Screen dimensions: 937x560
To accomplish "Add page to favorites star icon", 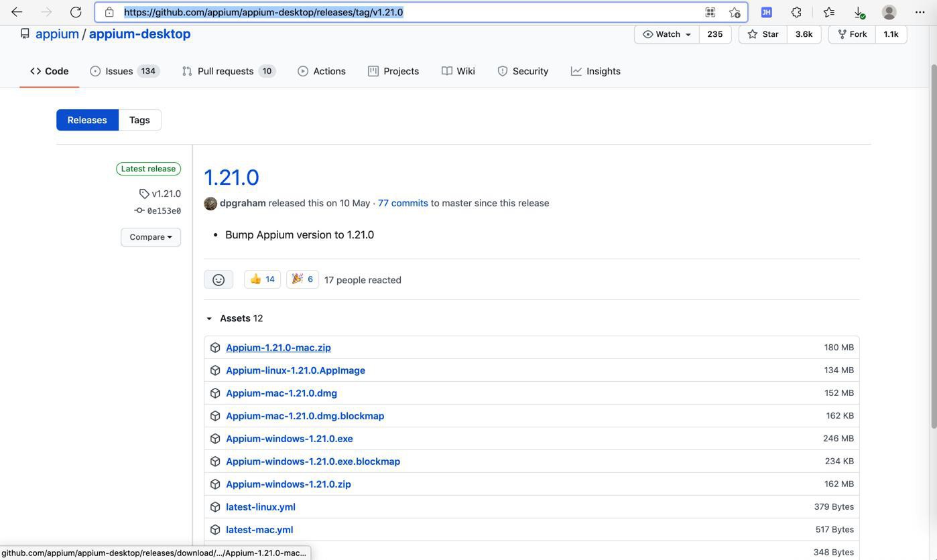I will tap(735, 12).
